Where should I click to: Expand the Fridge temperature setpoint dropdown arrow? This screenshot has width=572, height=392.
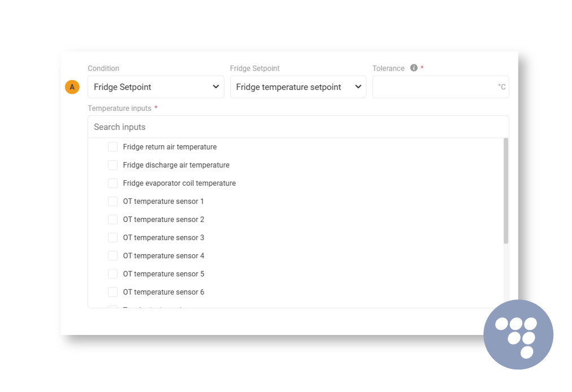coord(358,87)
